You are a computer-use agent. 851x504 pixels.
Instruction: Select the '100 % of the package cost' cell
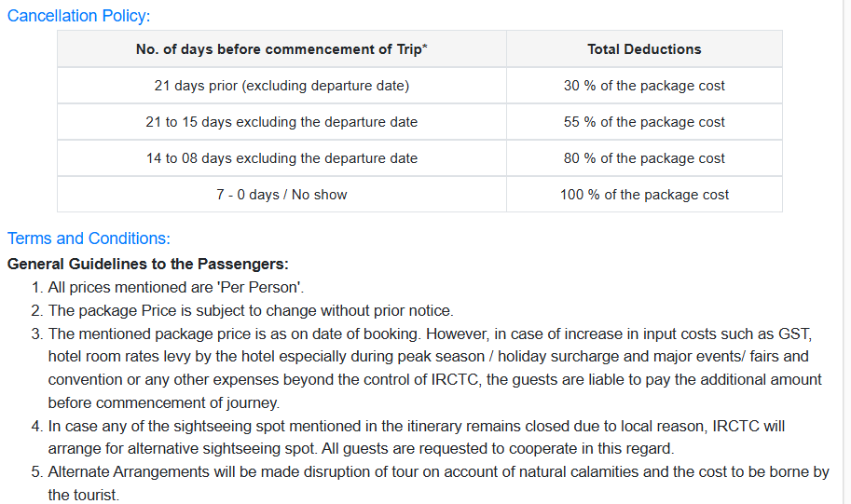(644, 195)
